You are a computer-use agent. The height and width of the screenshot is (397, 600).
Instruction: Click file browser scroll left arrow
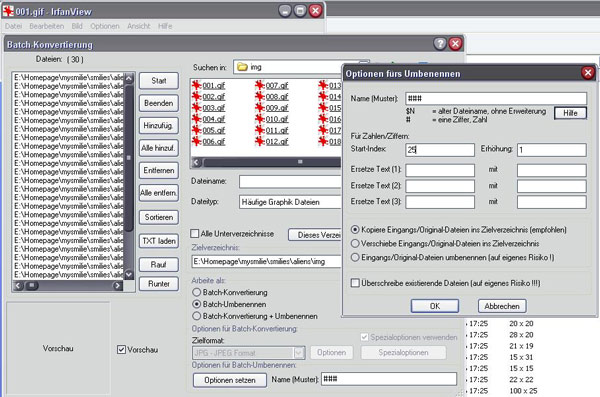(196, 162)
